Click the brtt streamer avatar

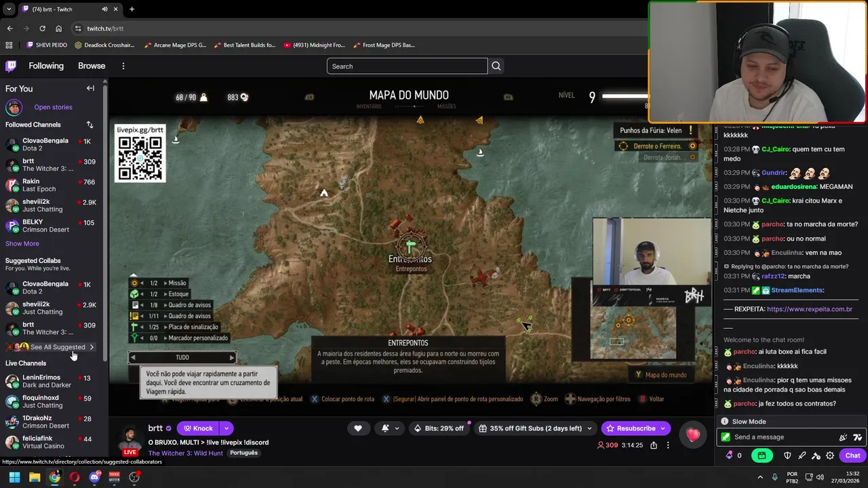[130, 437]
